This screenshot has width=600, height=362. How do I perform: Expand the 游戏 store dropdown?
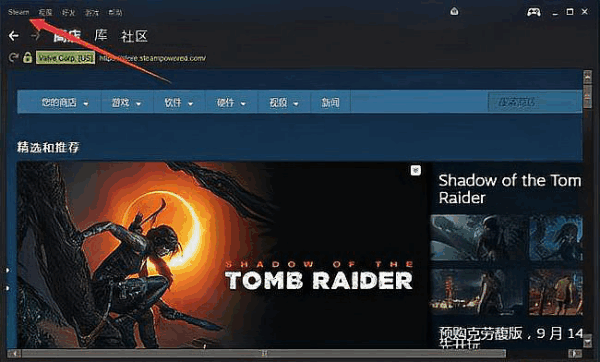point(126,103)
